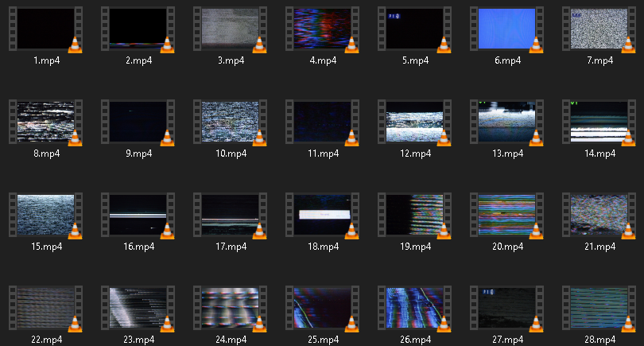Click the VLC cone badge on 8.mp4
This screenshot has width=644, height=346.
tap(75, 138)
